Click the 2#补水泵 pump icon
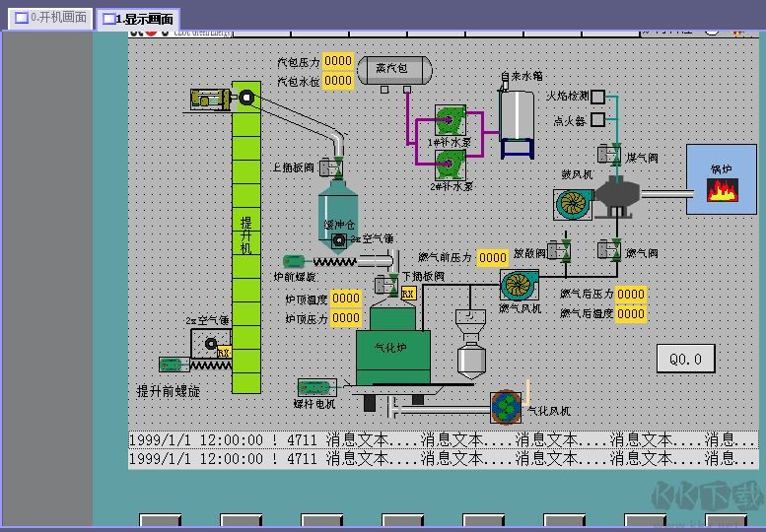The image size is (766, 532). (x=450, y=165)
